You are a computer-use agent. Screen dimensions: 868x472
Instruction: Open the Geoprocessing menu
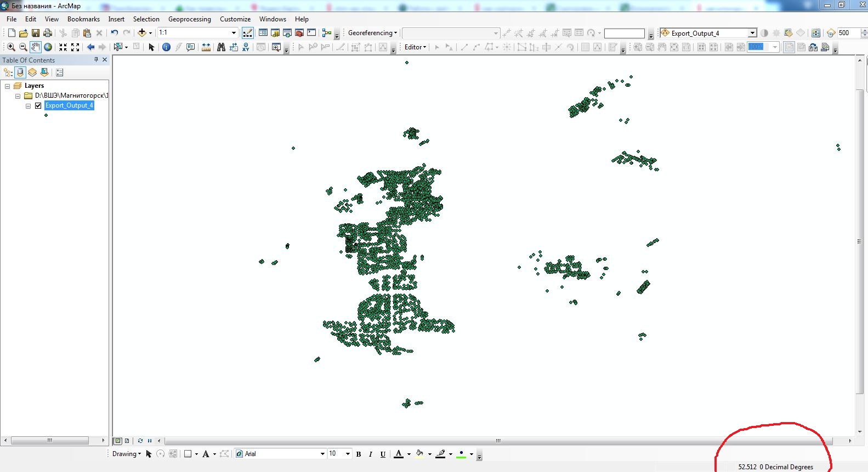tap(189, 19)
